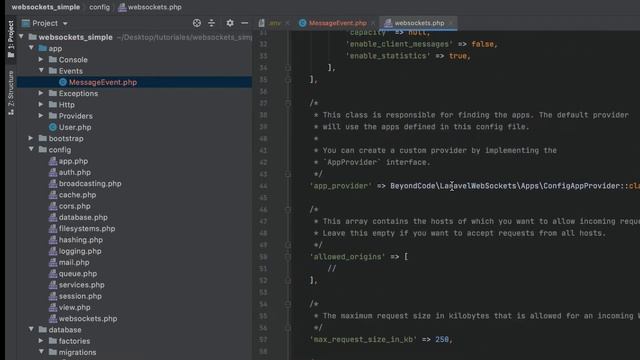Collapse the database folder
The height and width of the screenshot is (360, 640).
[x=31, y=329]
